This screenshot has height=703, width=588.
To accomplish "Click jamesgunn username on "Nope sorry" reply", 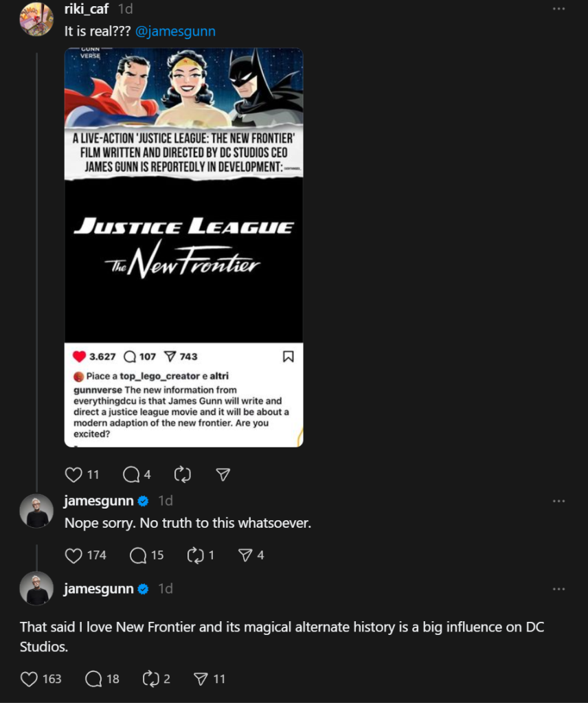I will click(98, 501).
